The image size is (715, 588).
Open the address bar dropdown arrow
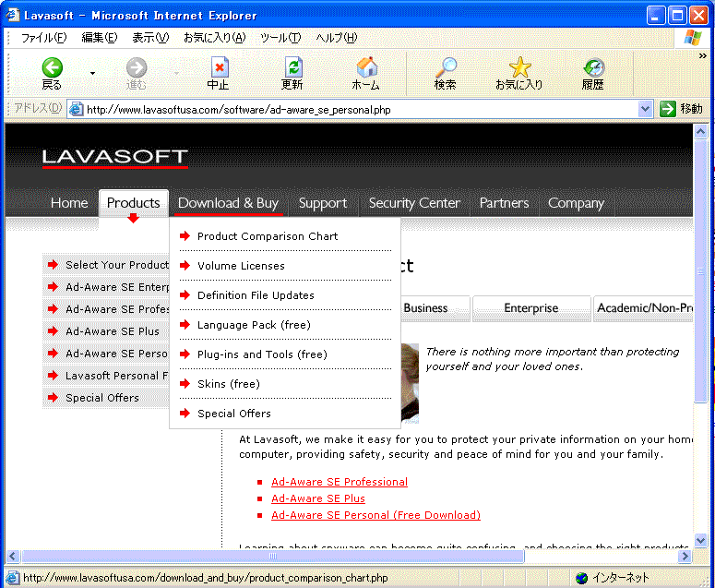[645, 109]
